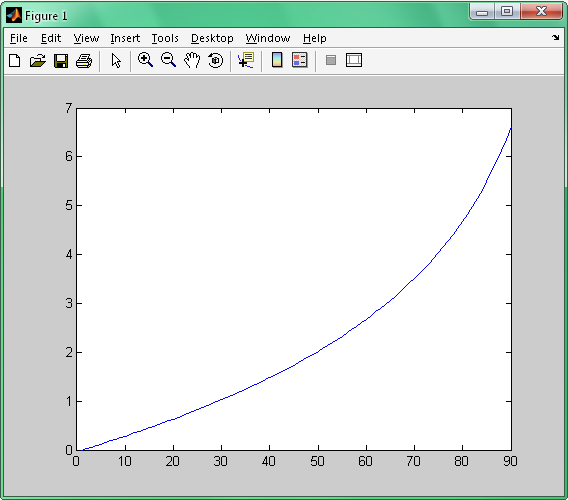The width and height of the screenshot is (568, 500).
Task: Click the New Figure toolbar icon
Action: point(14,61)
